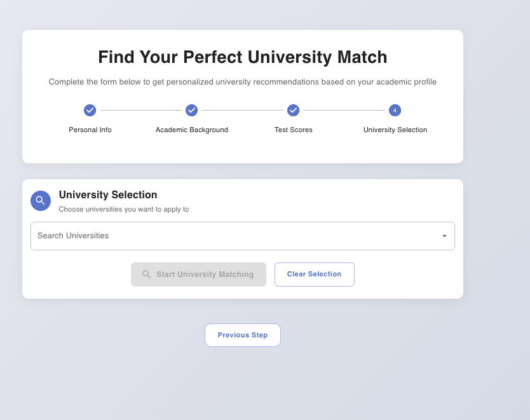
Task: Click the University Selection section heading
Action: coord(108,195)
